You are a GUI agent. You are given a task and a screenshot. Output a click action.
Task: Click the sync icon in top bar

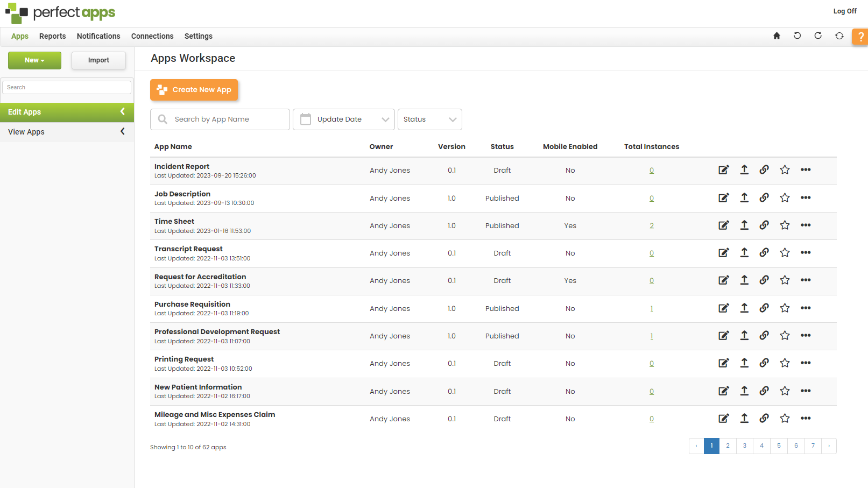point(839,36)
